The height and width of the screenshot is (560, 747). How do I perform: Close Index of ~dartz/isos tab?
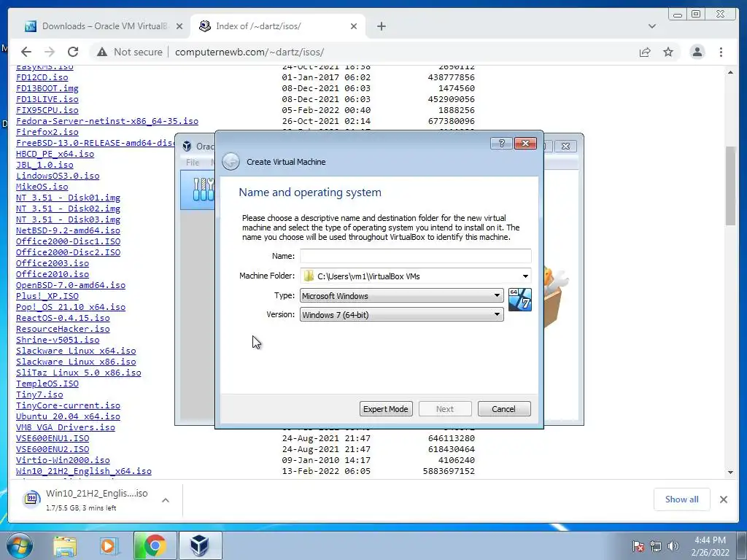tap(354, 26)
